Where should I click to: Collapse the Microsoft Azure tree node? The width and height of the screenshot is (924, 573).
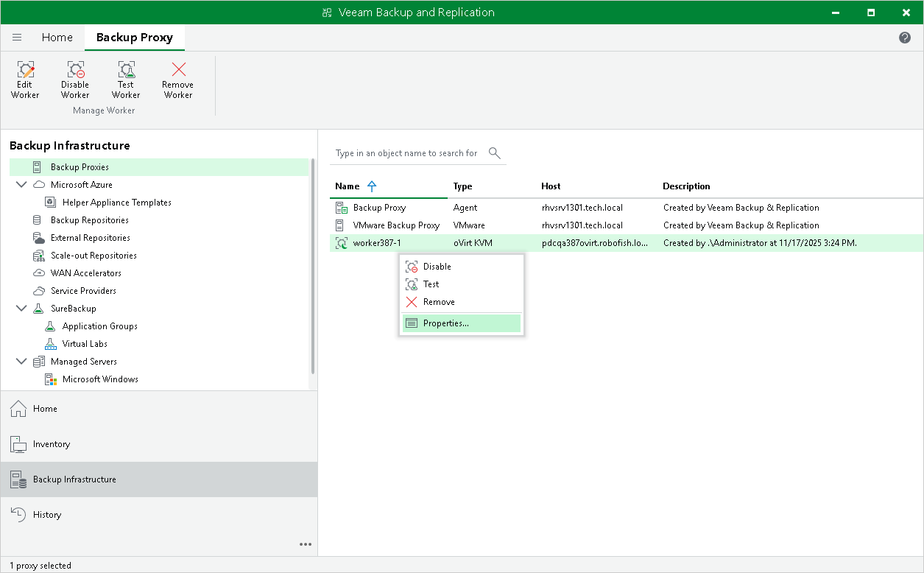[21, 185]
